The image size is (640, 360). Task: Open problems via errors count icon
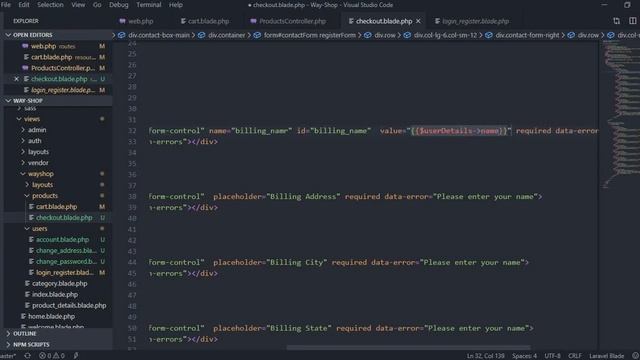click(x=45, y=356)
